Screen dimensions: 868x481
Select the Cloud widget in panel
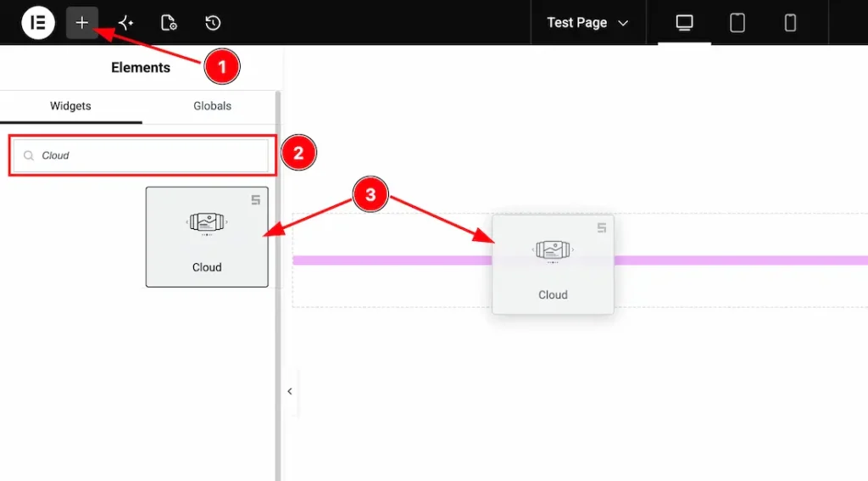pos(207,238)
